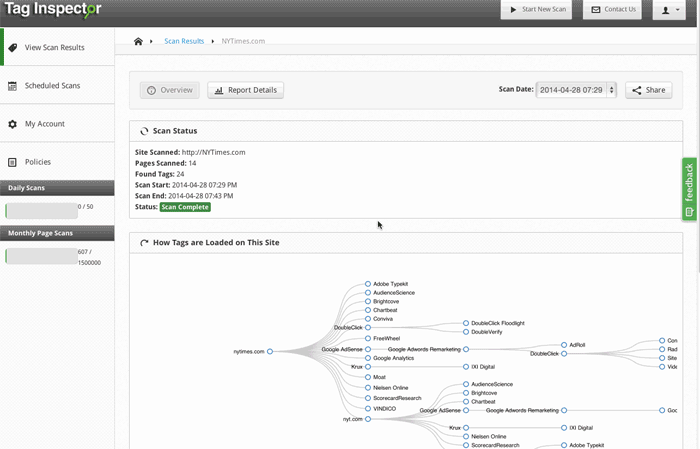
Task: Select the Google Analytics tag node
Action: [x=368, y=357]
